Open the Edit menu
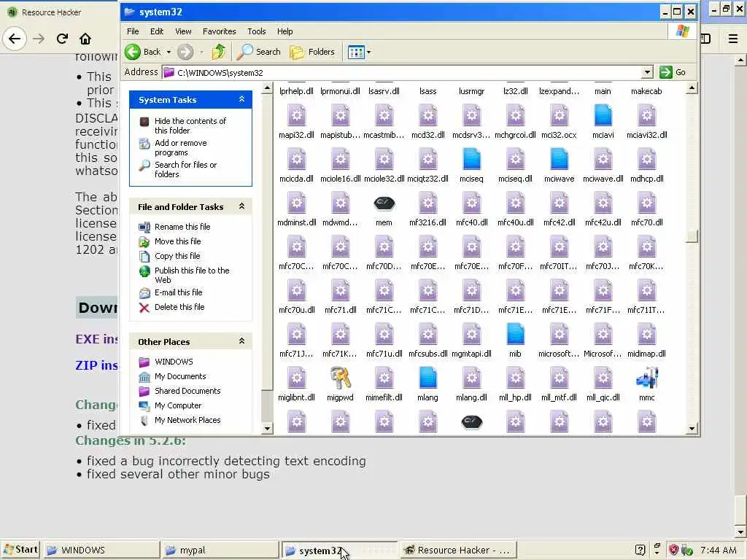 coord(157,31)
